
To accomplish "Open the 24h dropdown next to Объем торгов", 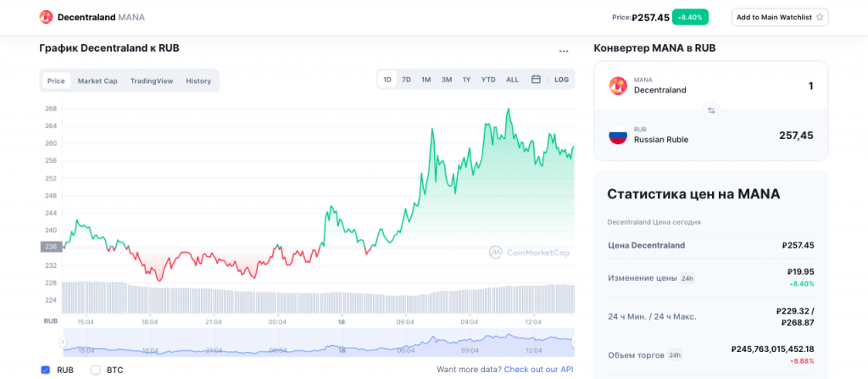I will point(675,355).
